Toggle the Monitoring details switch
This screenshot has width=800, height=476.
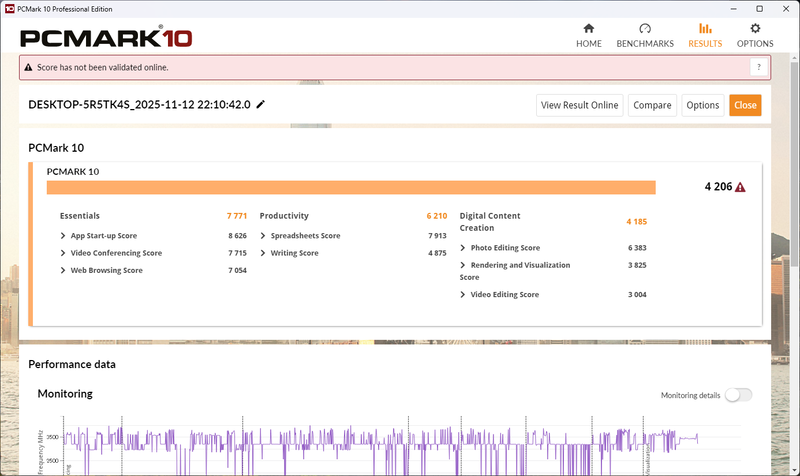point(738,395)
